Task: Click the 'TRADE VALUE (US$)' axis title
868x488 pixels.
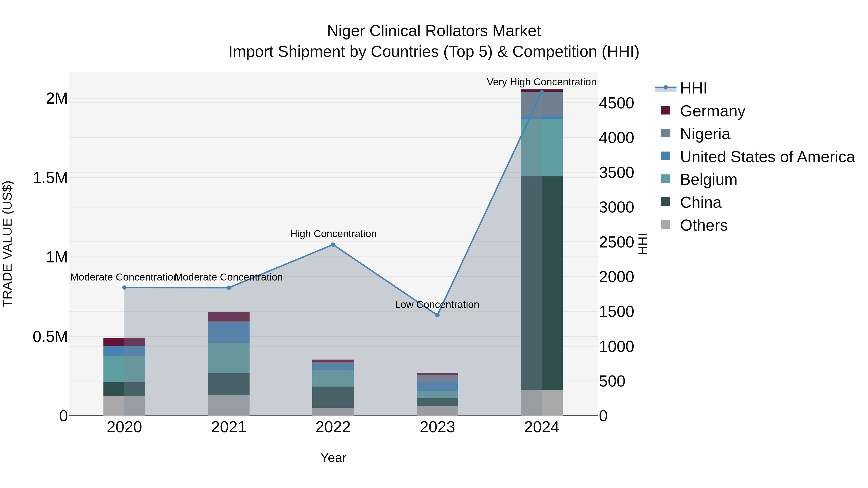Action: [x=7, y=244]
